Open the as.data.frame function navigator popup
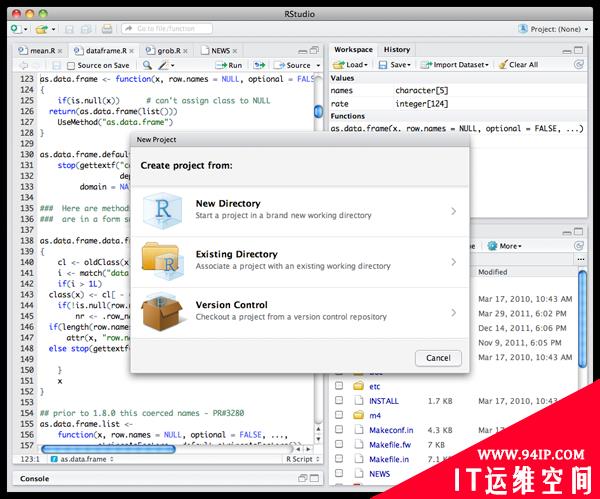600x499 pixels. [82, 459]
